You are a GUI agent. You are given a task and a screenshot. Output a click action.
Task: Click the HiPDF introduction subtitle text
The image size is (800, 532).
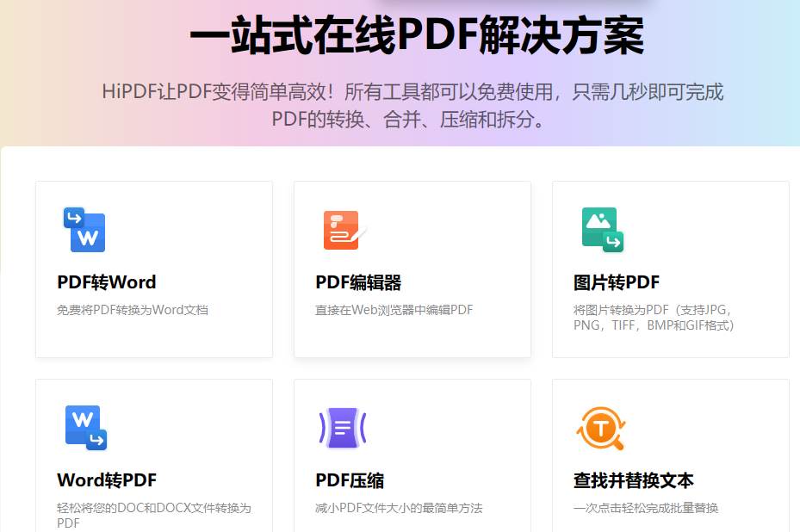[x=400, y=108]
